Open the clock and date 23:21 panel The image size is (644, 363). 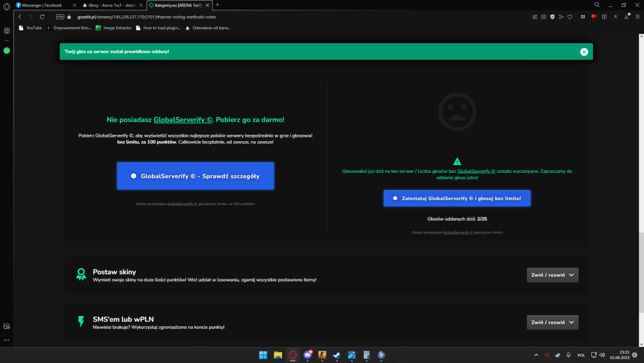pos(620,355)
